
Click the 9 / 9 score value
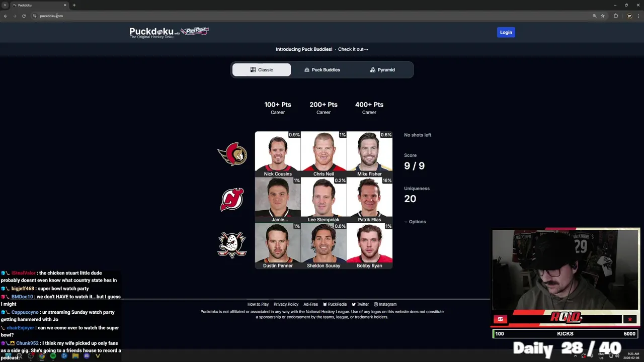tap(414, 166)
